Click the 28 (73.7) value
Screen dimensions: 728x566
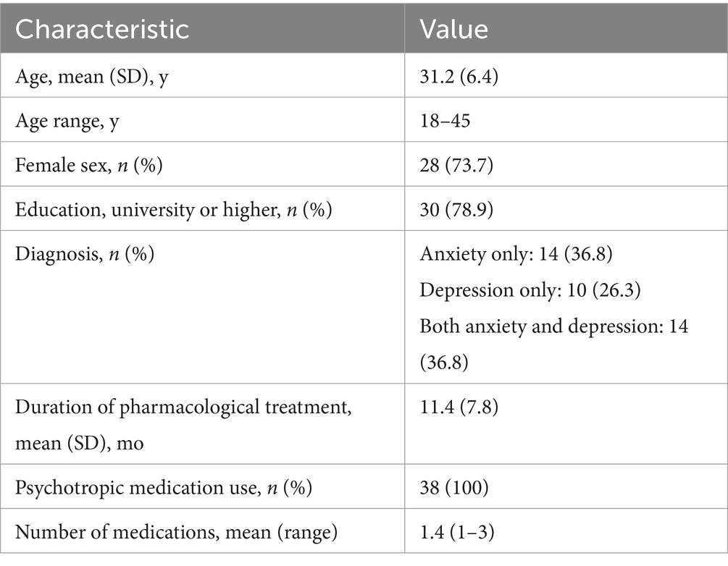pos(457,164)
